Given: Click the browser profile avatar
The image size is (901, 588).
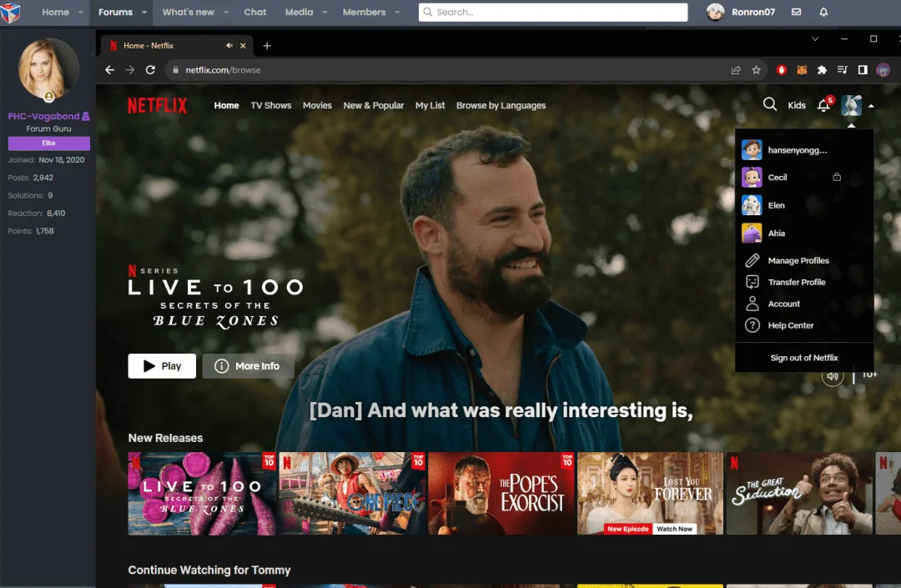Looking at the screenshot, I should [883, 70].
